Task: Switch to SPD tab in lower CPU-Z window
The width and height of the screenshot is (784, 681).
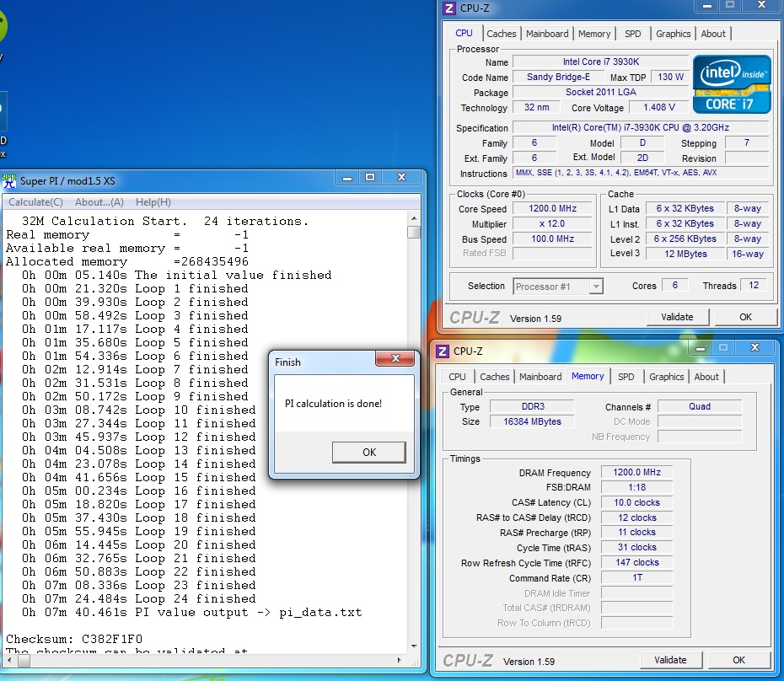Action: tap(626, 377)
